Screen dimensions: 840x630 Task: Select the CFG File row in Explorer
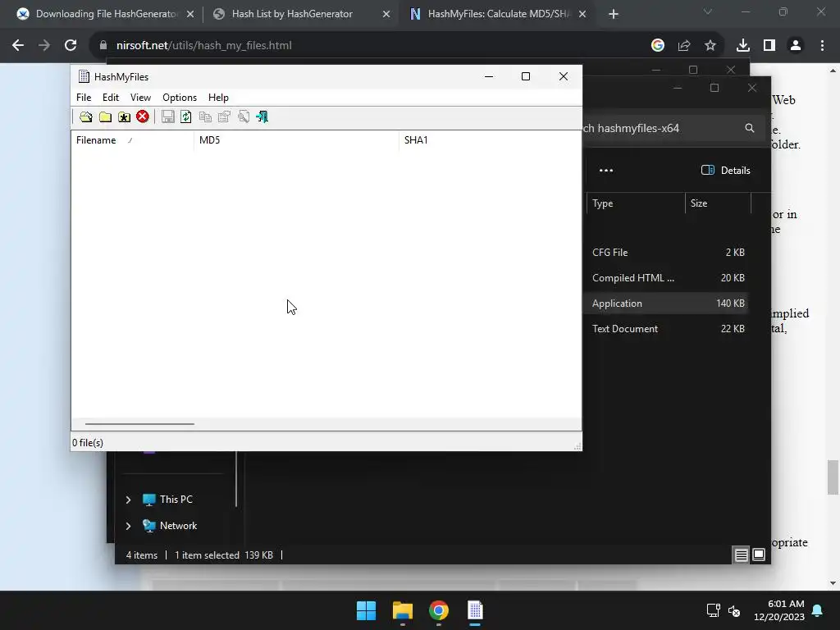coord(666,253)
